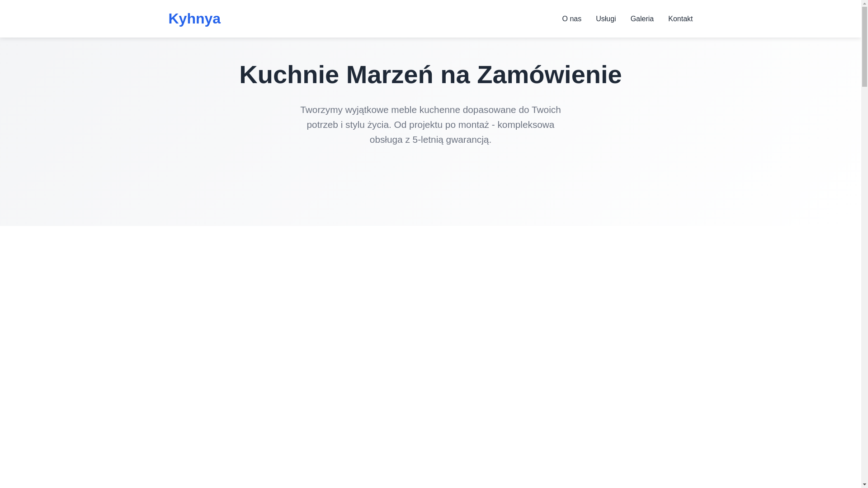Screen dimensions: 868x488
Task: Open the O nas menu item
Action: (x=571, y=19)
